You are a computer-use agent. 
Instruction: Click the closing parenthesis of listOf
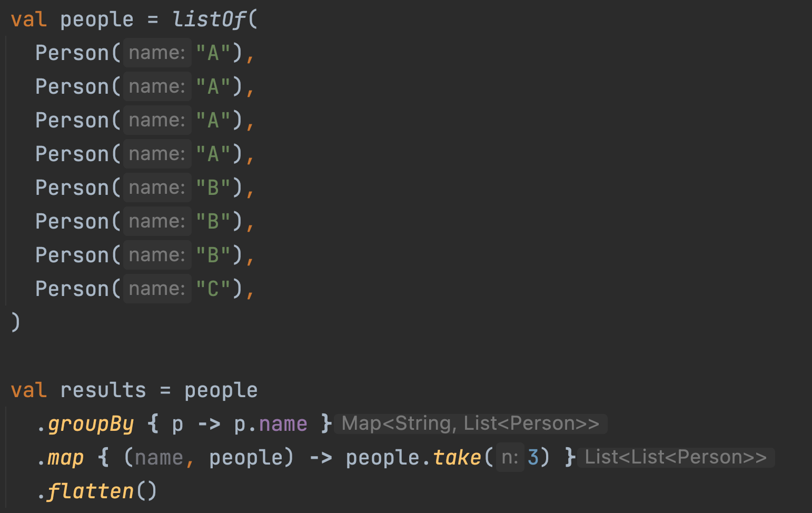tap(15, 322)
